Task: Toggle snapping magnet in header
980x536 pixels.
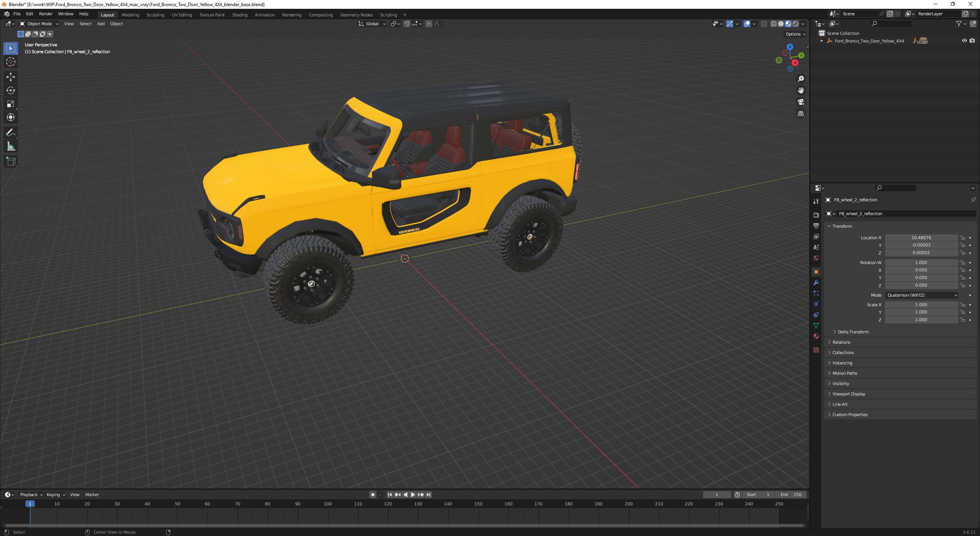Action: click(407, 24)
